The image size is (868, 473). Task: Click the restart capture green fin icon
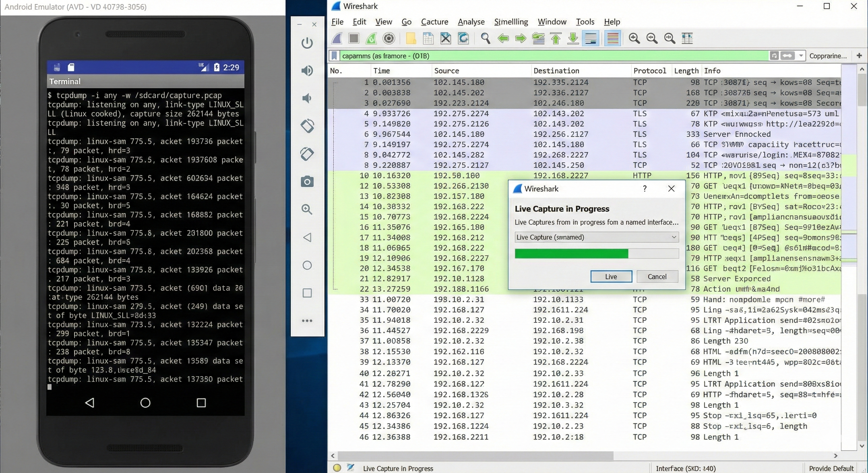point(371,38)
